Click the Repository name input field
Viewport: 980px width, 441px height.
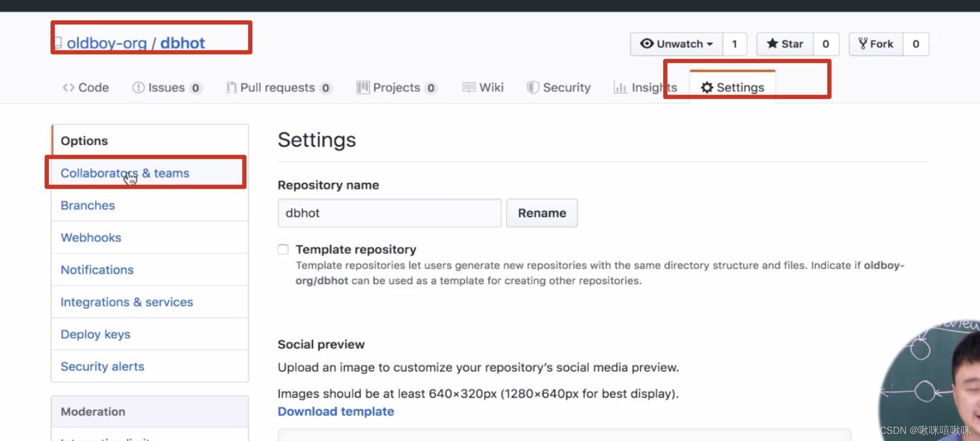pyautogui.click(x=390, y=213)
